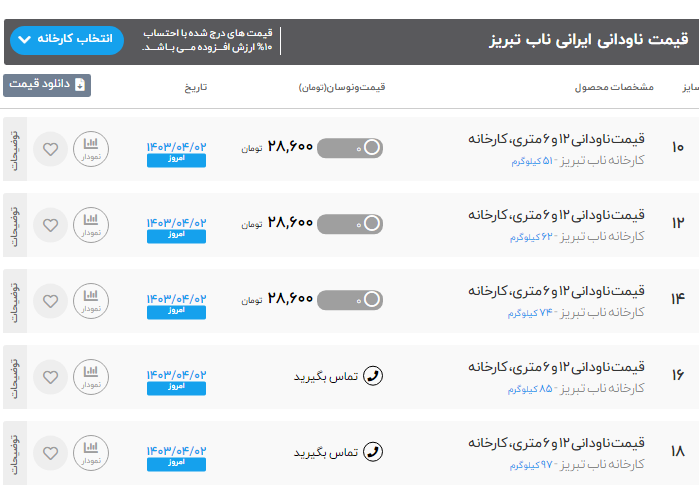Open chart for size 12 row
The width and height of the screenshot is (699, 494).
point(91,226)
